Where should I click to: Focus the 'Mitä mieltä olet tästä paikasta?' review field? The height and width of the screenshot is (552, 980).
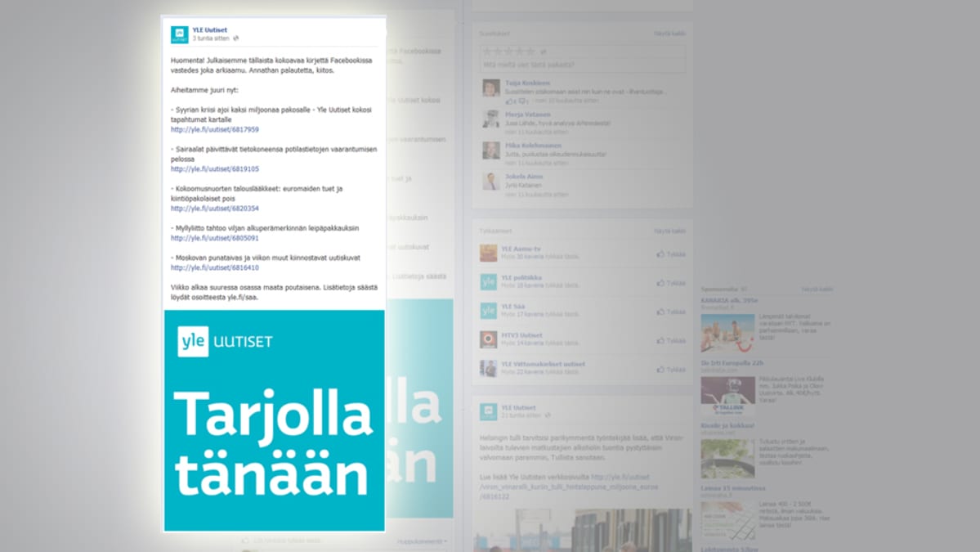point(583,65)
